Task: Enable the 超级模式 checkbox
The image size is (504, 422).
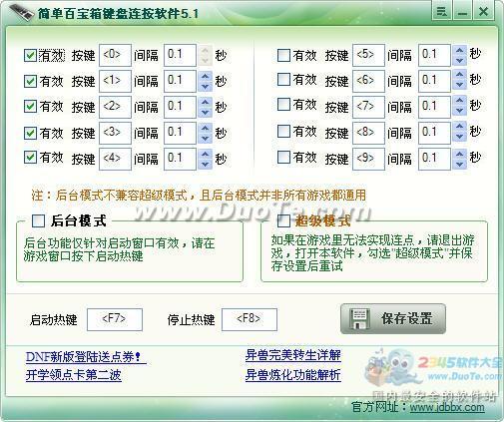Action: (283, 220)
